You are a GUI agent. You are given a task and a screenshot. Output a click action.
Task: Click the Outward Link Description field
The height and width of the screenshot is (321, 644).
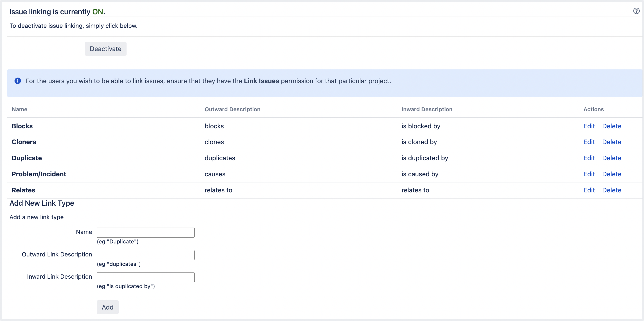coord(145,255)
